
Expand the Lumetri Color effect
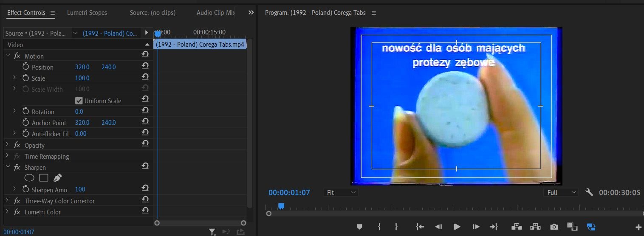click(7, 211)
